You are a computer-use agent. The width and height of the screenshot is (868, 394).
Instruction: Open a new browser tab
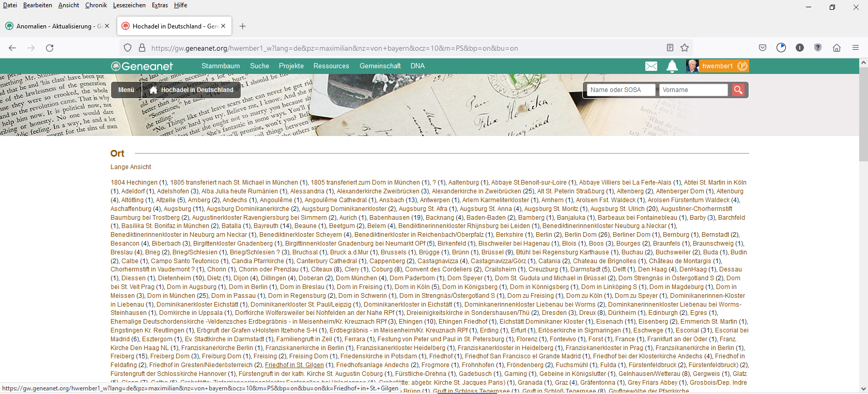click(x=243, y=26)
